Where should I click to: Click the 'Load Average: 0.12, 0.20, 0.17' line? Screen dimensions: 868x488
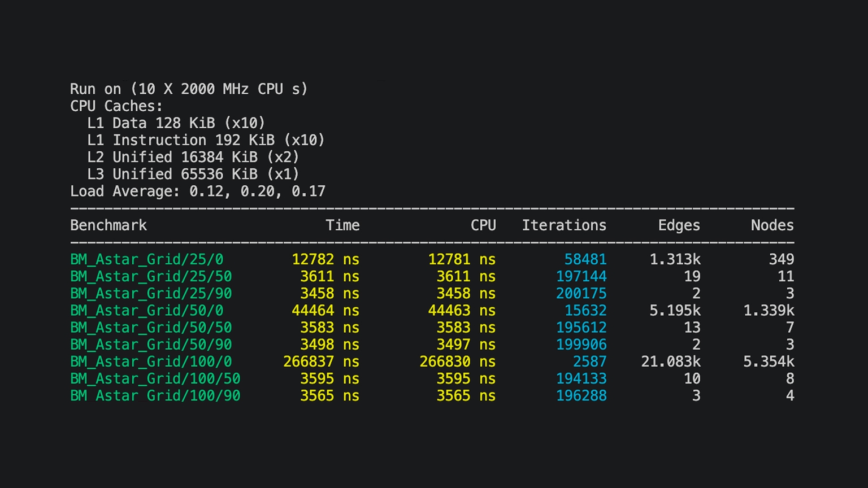coord(198,191)
